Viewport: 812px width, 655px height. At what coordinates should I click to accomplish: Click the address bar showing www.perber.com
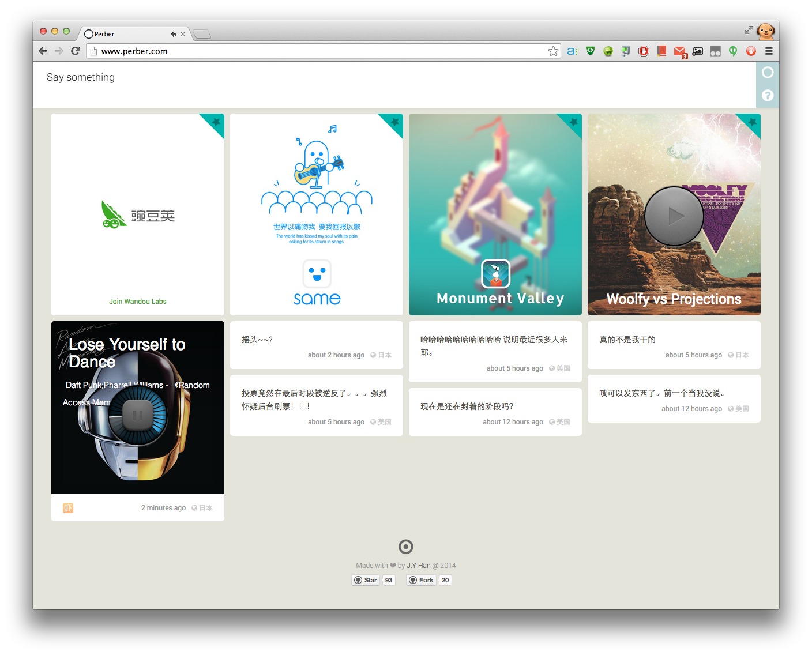coord(323,51)
